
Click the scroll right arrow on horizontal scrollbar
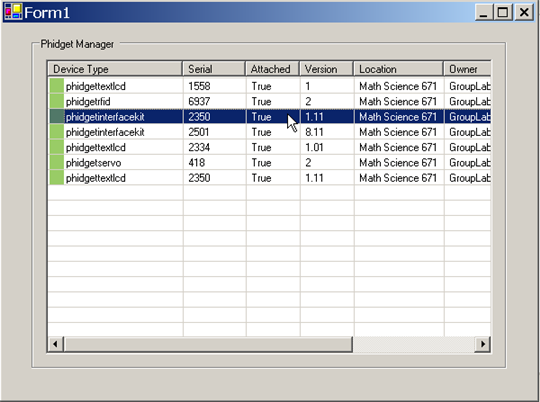tap(482, 344)
